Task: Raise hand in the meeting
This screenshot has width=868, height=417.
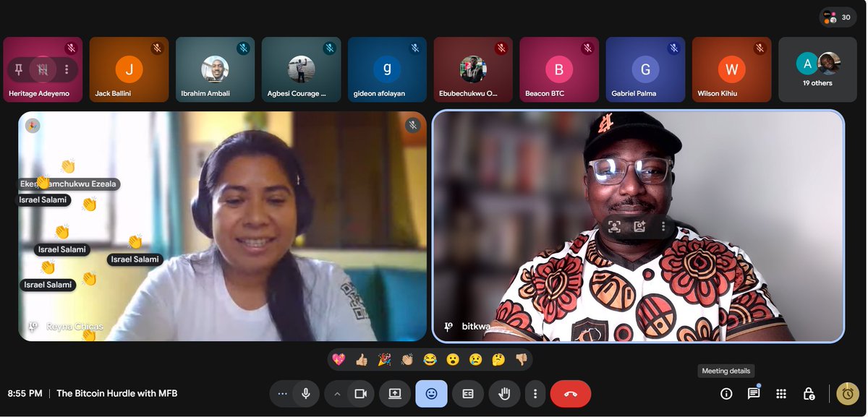Action: (x=505, y=394)
